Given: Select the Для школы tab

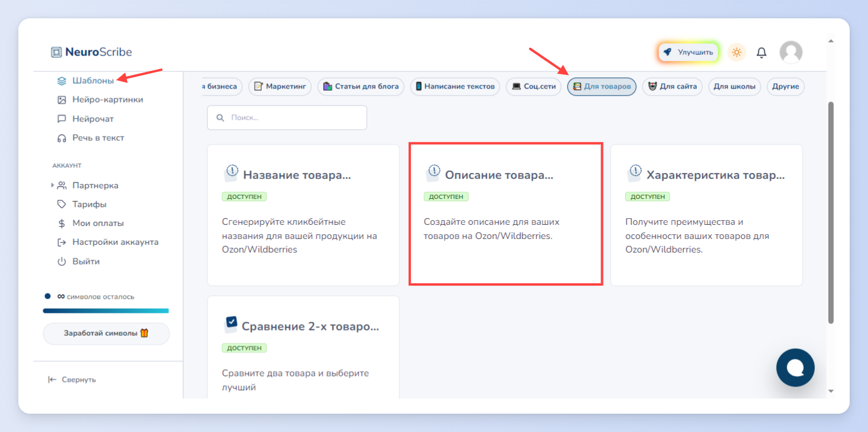Looking at the screenshot, I should pyautogui.click(x=735, y=87).
